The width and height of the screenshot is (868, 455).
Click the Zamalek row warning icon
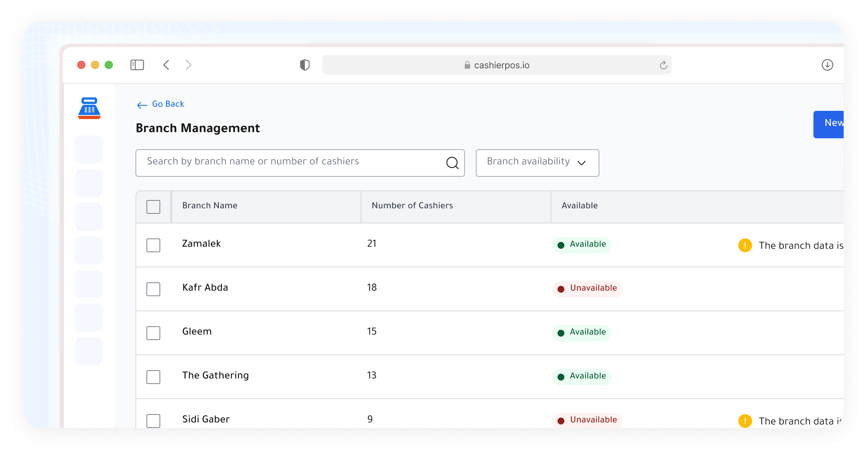point(745,245)
